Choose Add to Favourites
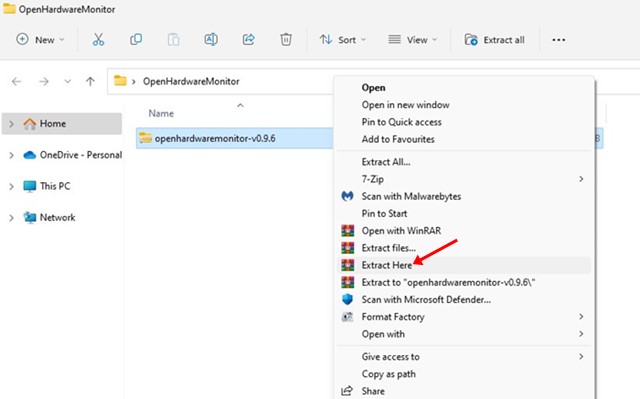This screenshot has width=640, height=399. (x=464, y=139)
